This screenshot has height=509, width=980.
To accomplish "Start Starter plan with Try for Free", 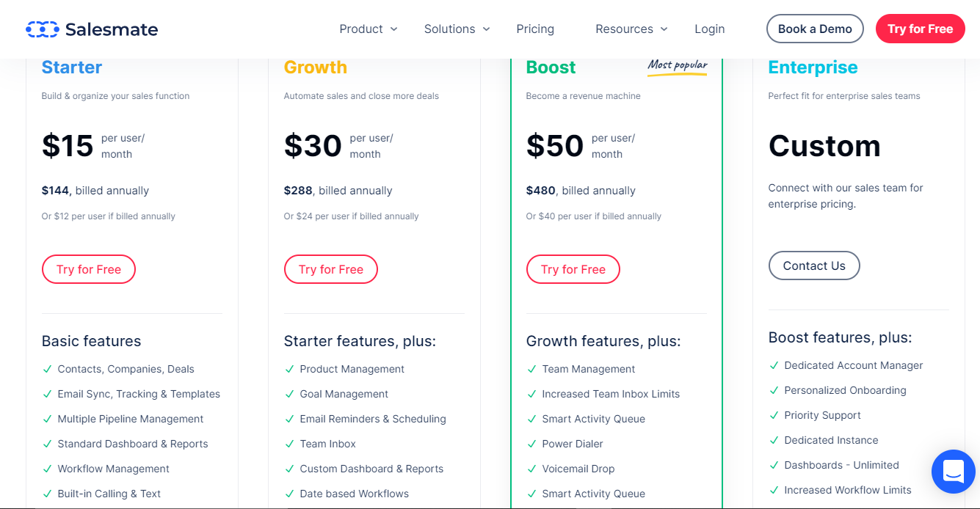I will coord(89,269).
